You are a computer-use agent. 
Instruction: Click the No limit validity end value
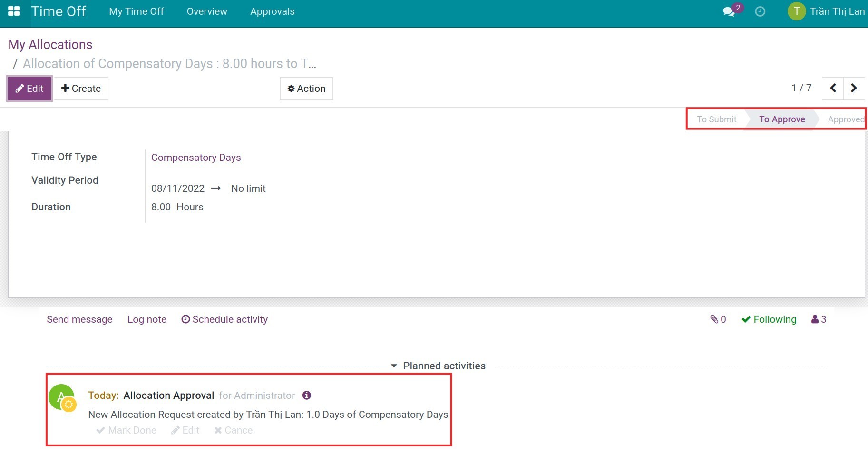pos(248,188)
